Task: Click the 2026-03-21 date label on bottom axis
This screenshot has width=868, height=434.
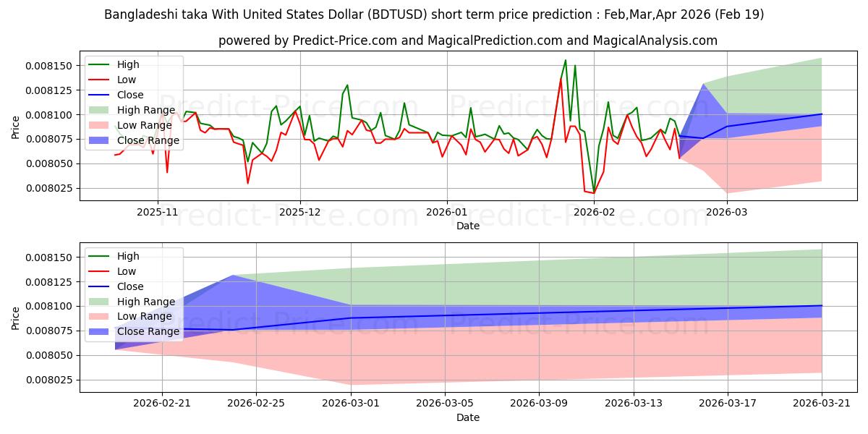Action: tap(822, 404)
